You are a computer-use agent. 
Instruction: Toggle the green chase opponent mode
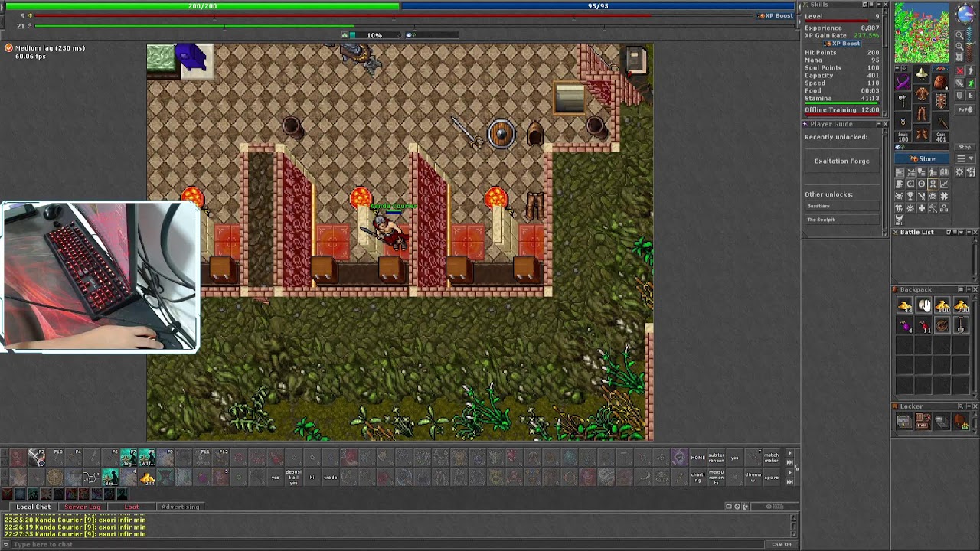[971, 83]
